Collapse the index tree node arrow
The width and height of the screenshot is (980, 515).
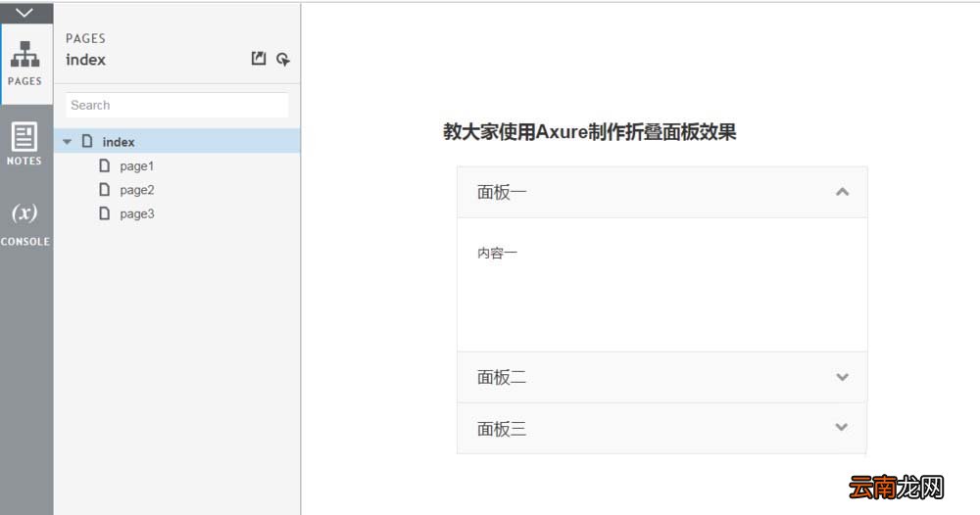[x=67, y=142]
